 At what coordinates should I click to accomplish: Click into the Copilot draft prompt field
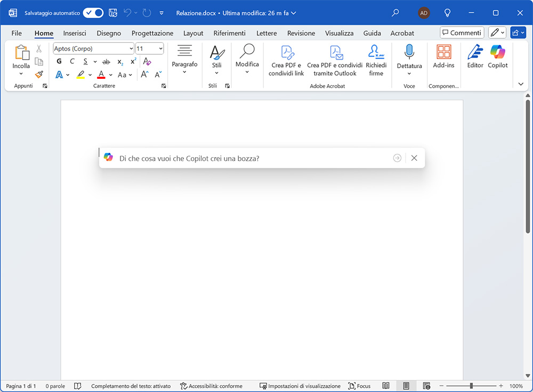[253, 158]
